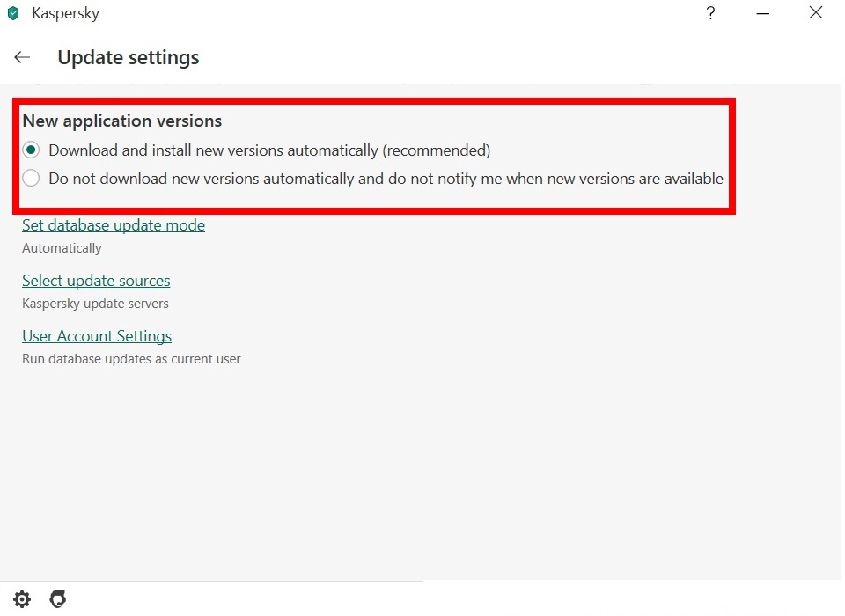This screenshot has width=845, height=616.
Task: Open the support headset icon beside the gear
Action: [58, 598]
